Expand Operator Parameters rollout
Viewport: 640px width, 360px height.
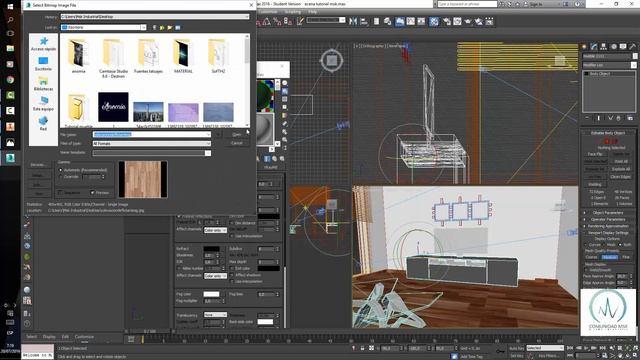(607, 219)
